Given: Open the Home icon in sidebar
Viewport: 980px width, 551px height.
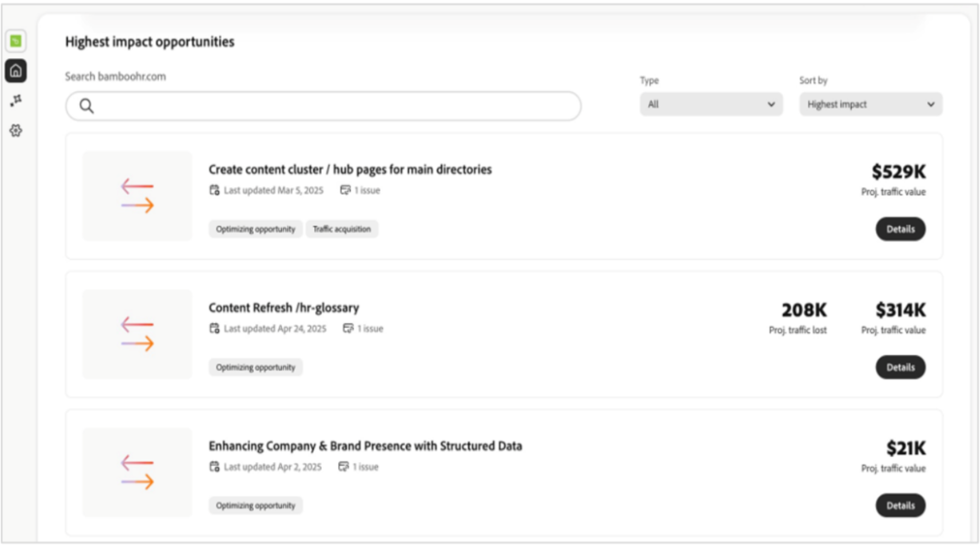Looking at the screenshot, I should click(x=16, y=70).
